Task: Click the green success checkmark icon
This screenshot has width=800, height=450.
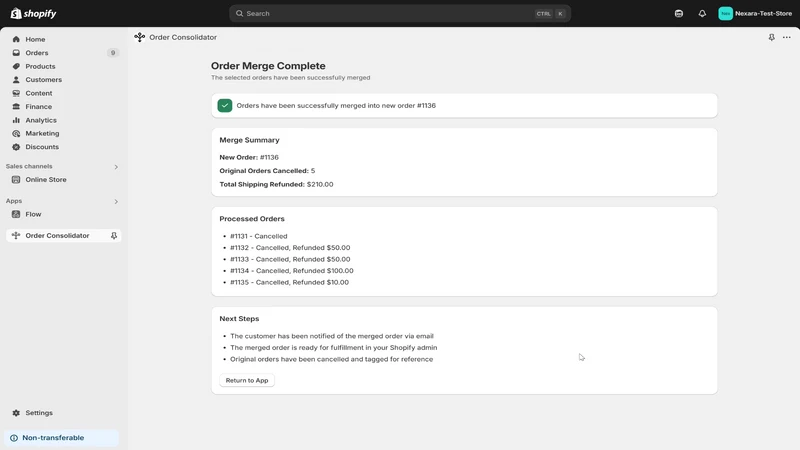Action: (224, 106)
